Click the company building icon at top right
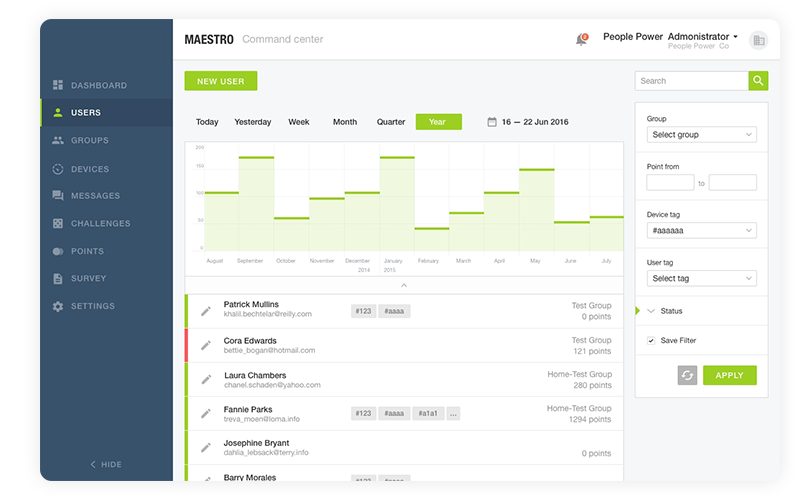 click(x=759, y=40)
